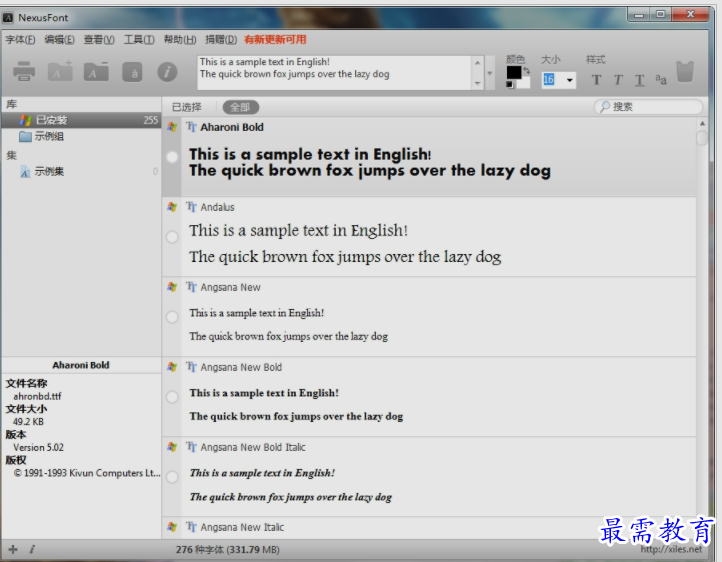
Task: Select the Aharoni Bold font radio circle
Action: click(x=172, y=157)
